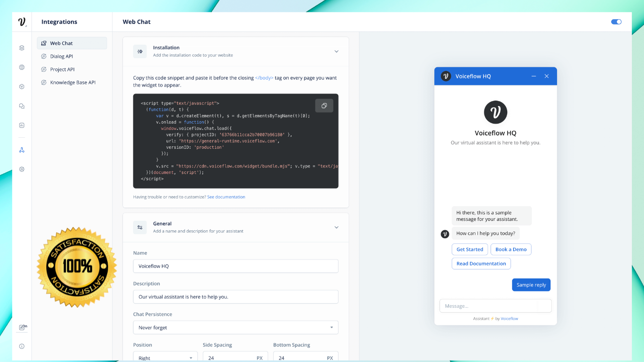644x362 pixels.
Task: Click the 'Book a Demo' chat button
Action: coord(511,249)
